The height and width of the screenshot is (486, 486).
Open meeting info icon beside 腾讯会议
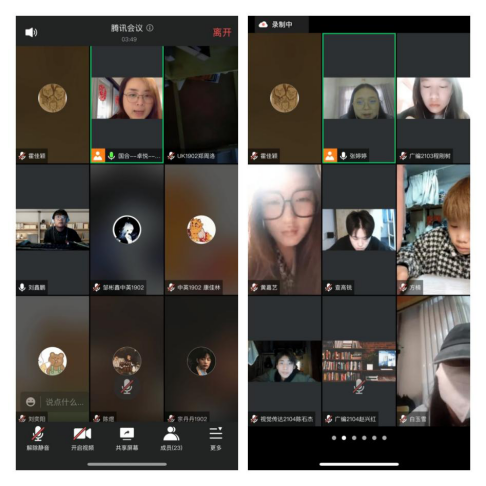click(150, 28)
